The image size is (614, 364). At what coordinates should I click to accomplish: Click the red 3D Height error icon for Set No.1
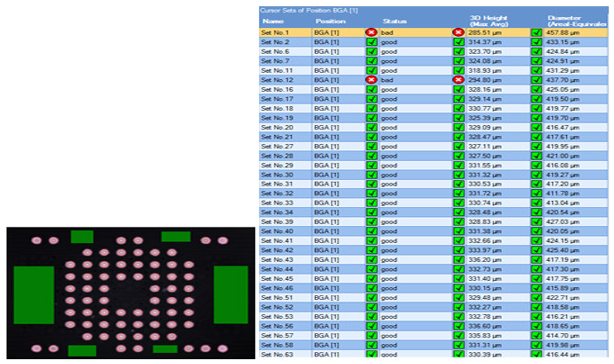(458, 32)
